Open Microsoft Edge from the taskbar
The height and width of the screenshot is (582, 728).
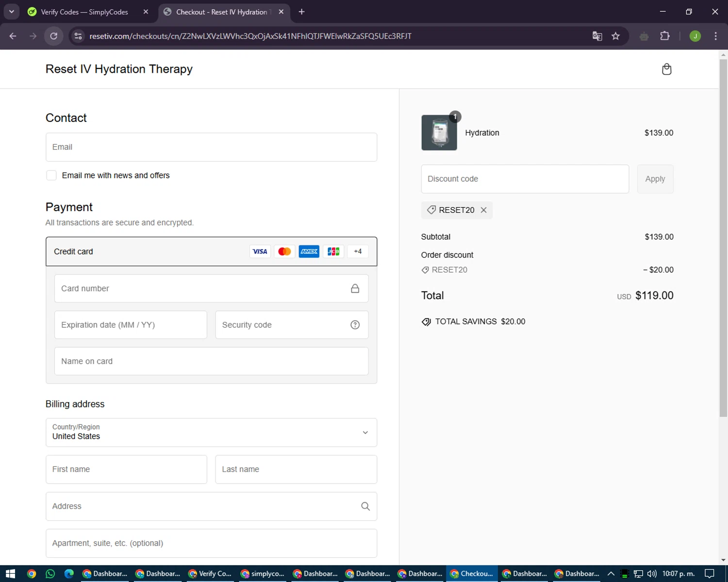(69, 574)
